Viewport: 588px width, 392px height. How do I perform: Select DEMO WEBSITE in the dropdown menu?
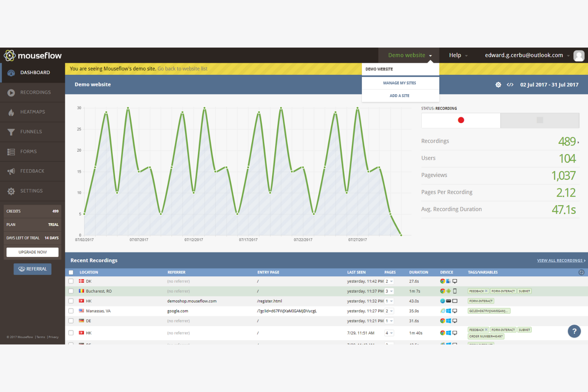[400, 69]
